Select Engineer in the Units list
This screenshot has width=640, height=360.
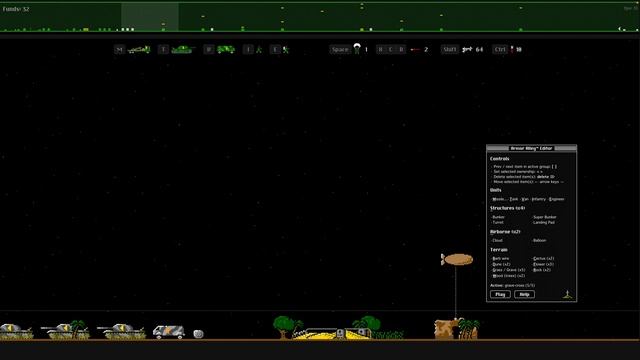click(x=556, y=199)
